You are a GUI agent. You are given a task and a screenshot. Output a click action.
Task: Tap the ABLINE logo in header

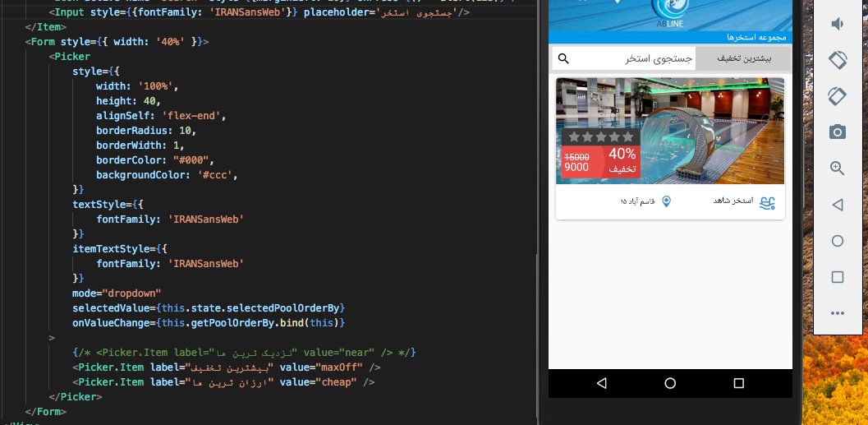pos(670,16)
